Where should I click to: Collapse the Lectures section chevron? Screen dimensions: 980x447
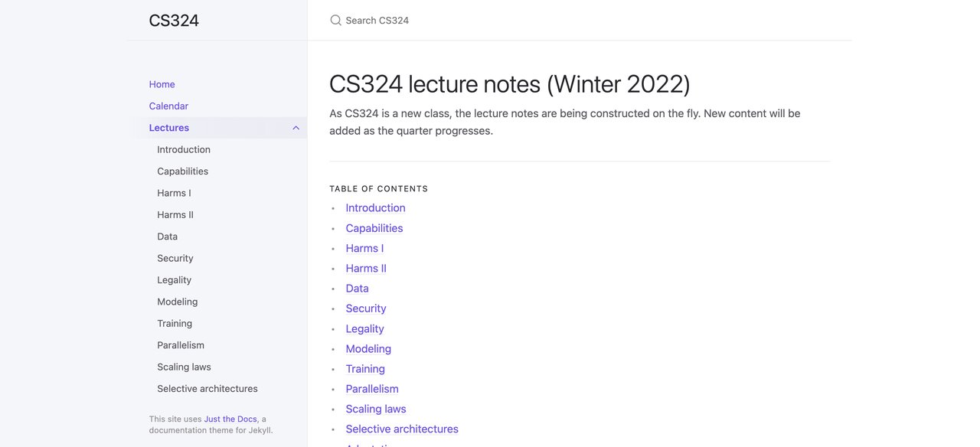tap(296, 128)
